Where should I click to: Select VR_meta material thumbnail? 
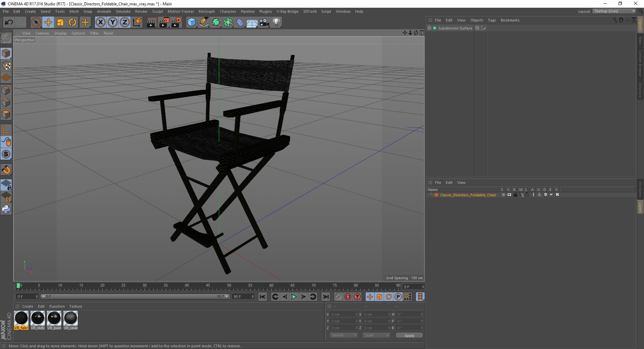38,320
